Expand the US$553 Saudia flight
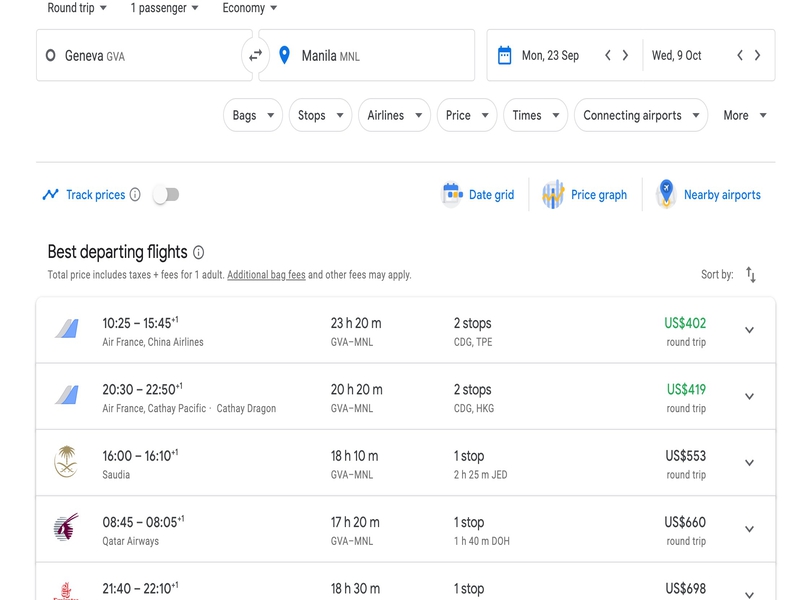 [x=749, y=463]
